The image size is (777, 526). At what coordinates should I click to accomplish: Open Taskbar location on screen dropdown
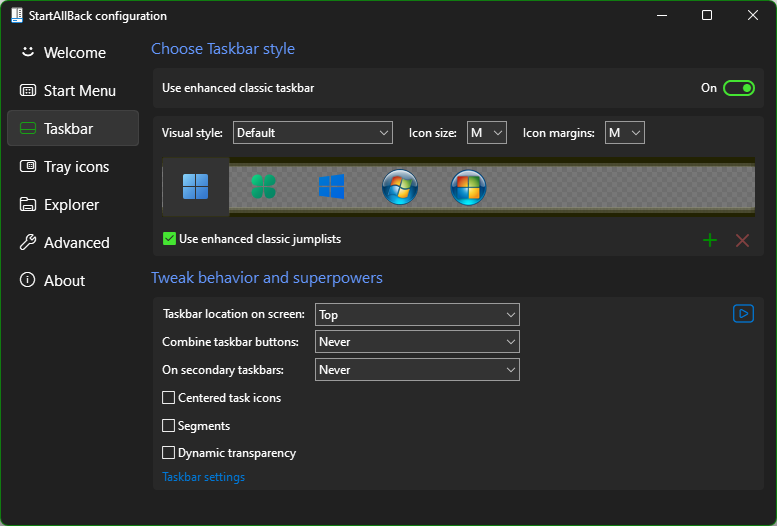417,315
